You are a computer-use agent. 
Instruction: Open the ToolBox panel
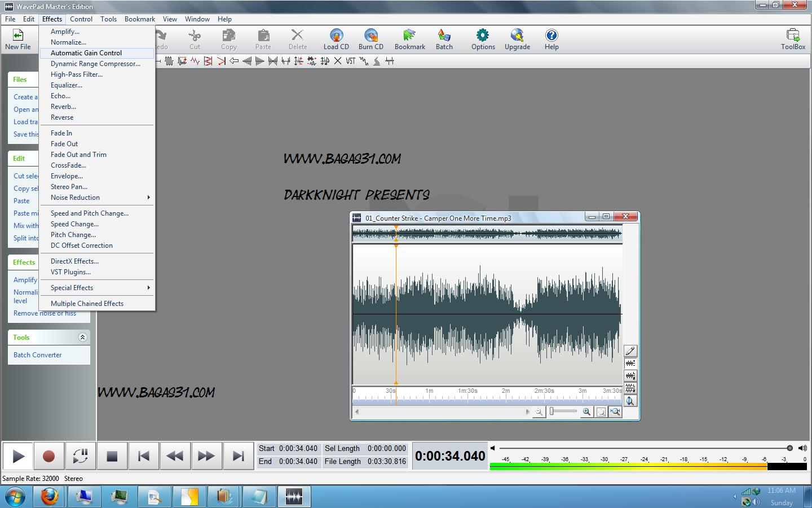793,38
